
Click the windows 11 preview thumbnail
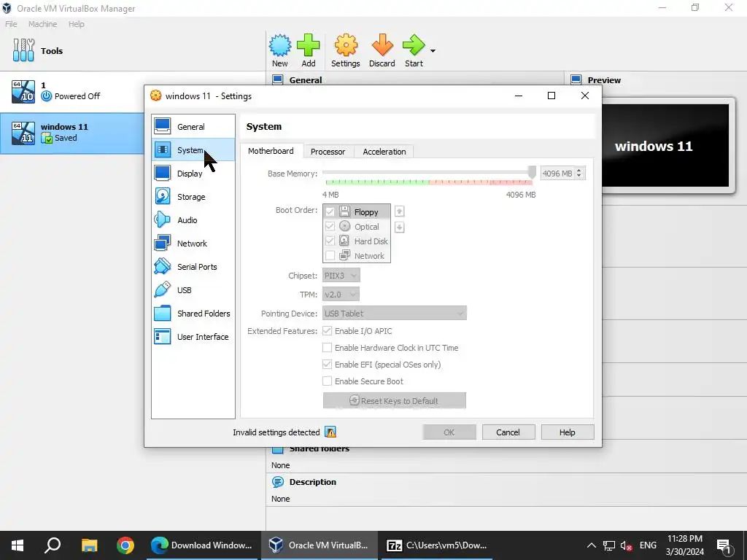coord(665,145)
